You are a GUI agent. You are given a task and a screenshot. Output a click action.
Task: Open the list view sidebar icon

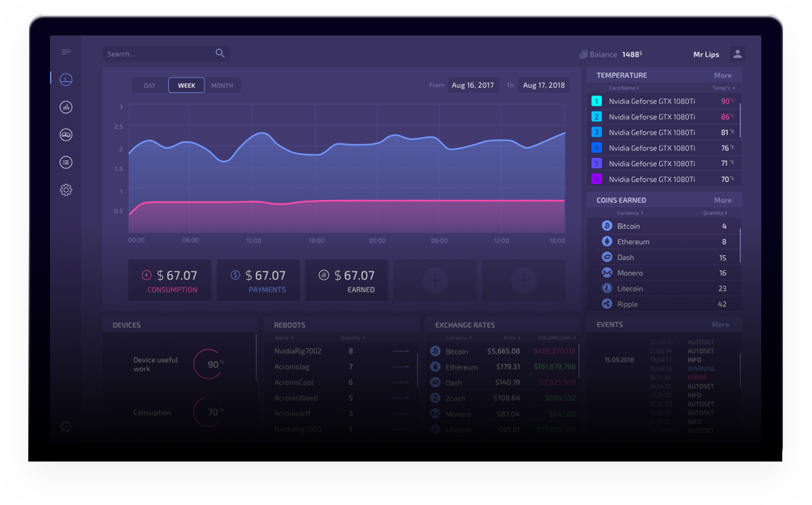pos(66,162)
